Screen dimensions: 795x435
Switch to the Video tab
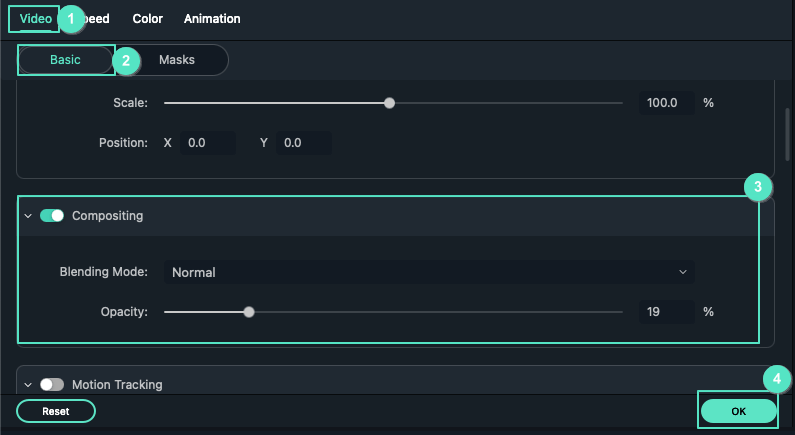(x=36, y=19)
